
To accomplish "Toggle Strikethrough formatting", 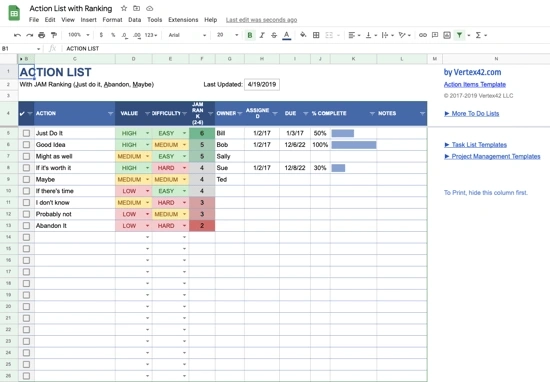I will coord(274,35).
